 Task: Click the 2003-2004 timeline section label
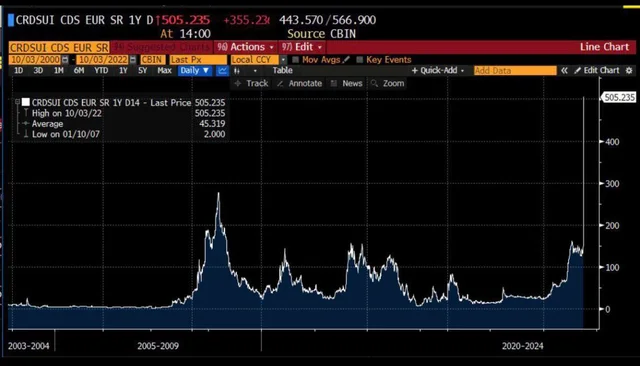click(x=29, y=346)
